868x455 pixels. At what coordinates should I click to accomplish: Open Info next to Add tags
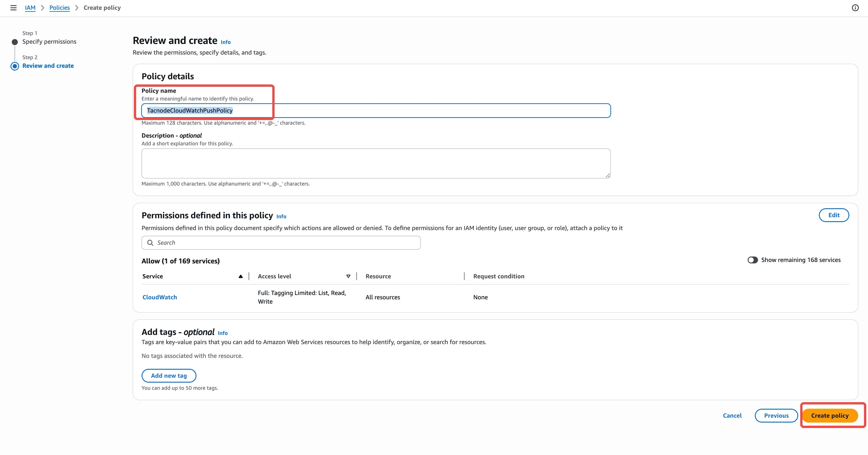[222, 333]
